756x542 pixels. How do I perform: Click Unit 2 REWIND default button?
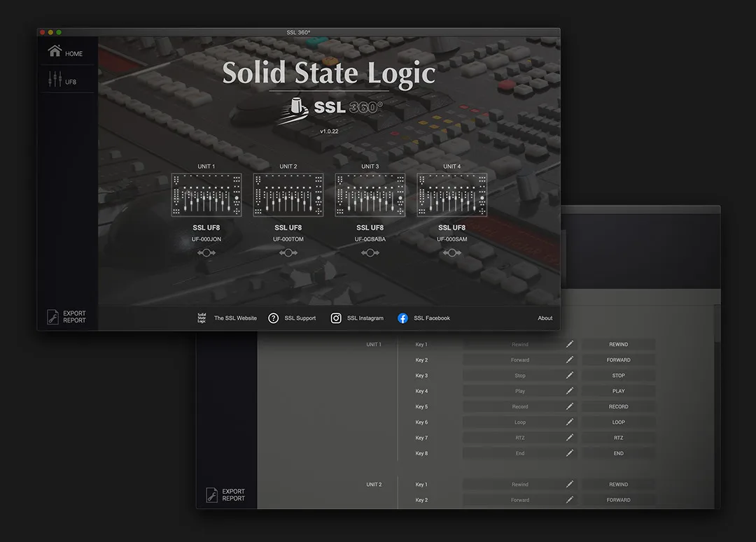pos(618,484)
